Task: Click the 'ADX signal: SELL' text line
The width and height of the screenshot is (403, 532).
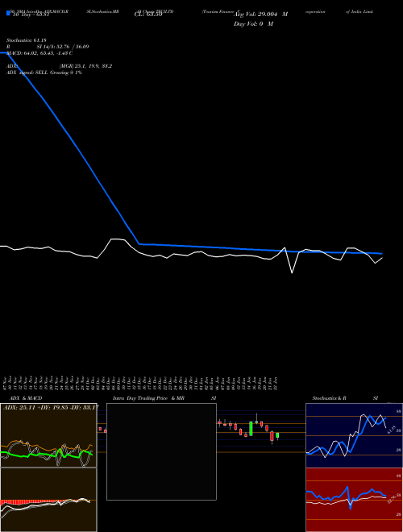Action: (44, 73)
